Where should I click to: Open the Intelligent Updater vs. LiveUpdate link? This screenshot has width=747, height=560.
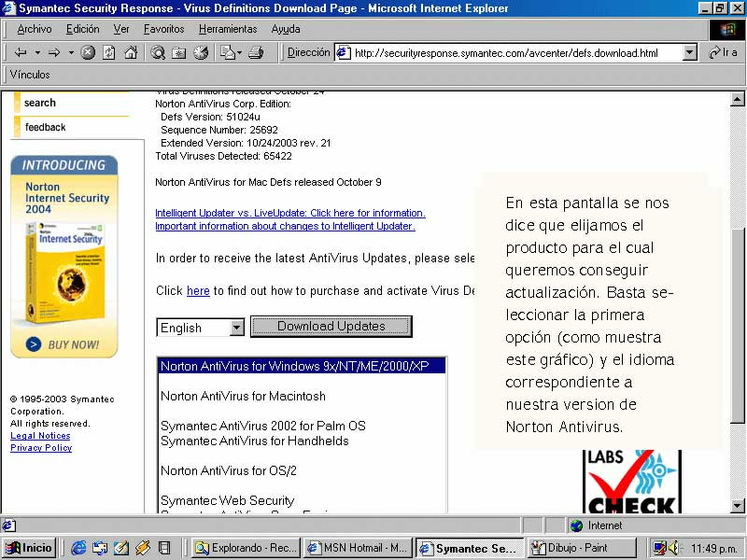[x=290, y=213]
